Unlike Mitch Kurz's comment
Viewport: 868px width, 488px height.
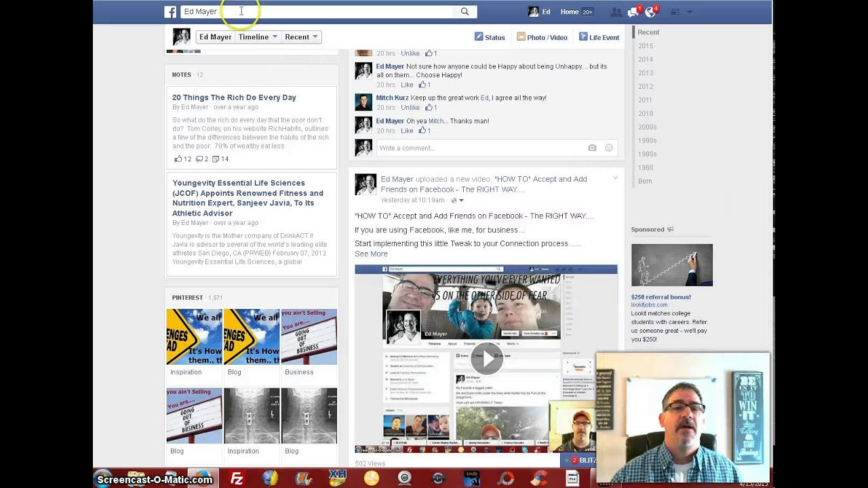pyautogui.click(x=410, y=108)
